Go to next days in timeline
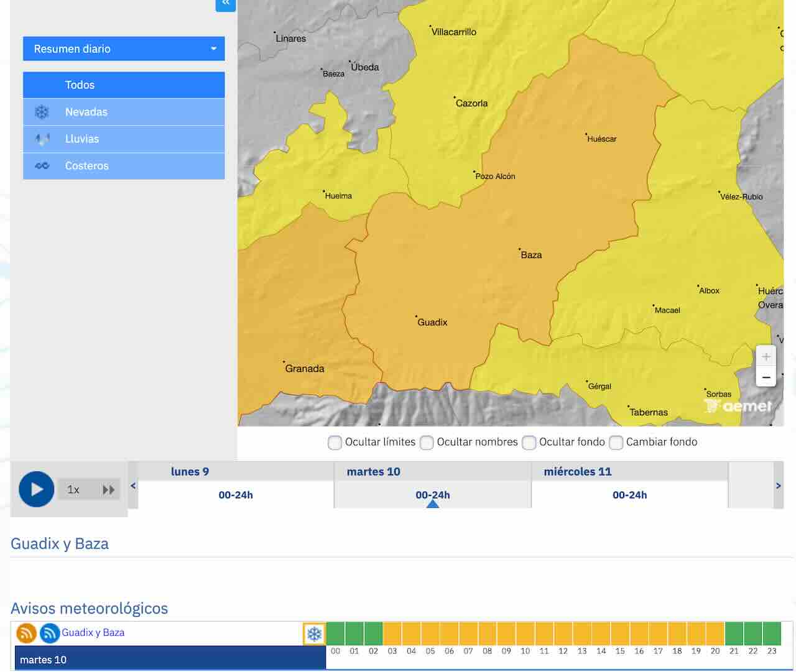796x672 pixels. [x=779, y=486]
